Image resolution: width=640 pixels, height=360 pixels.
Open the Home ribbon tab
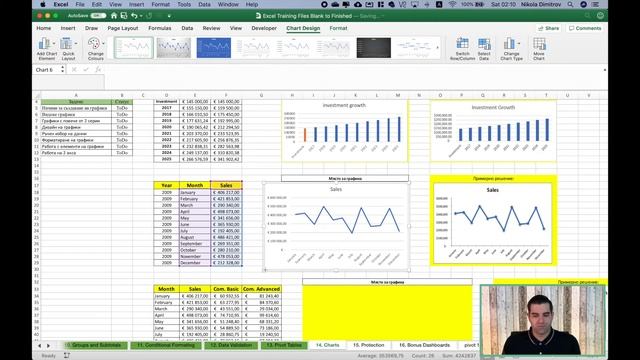click(x=44, y=28)
